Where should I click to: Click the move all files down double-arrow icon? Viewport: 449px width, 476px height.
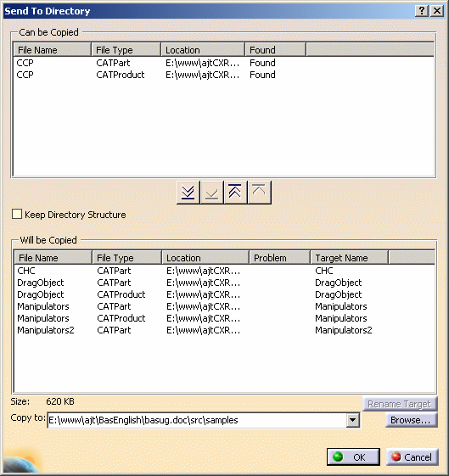(x=188, y=192)
